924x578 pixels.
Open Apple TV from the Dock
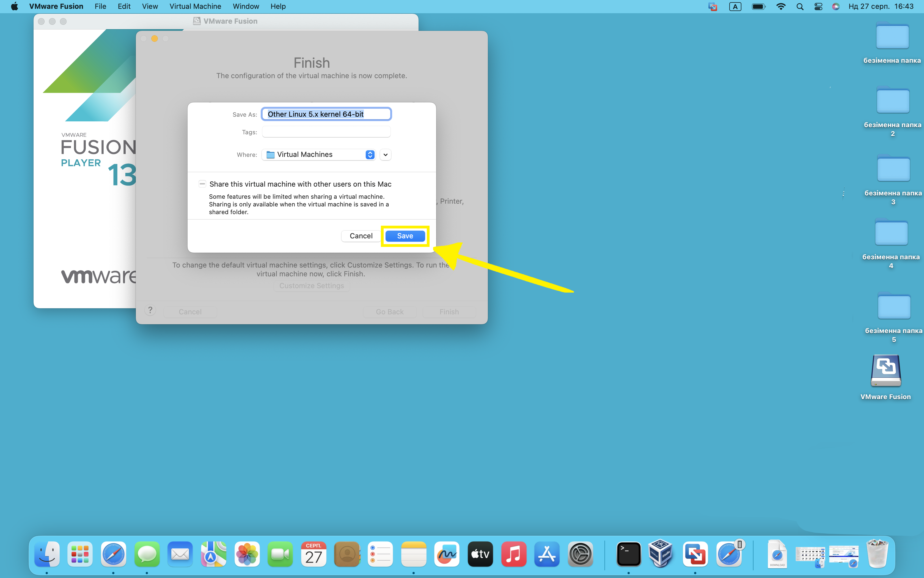click(480, 554)
